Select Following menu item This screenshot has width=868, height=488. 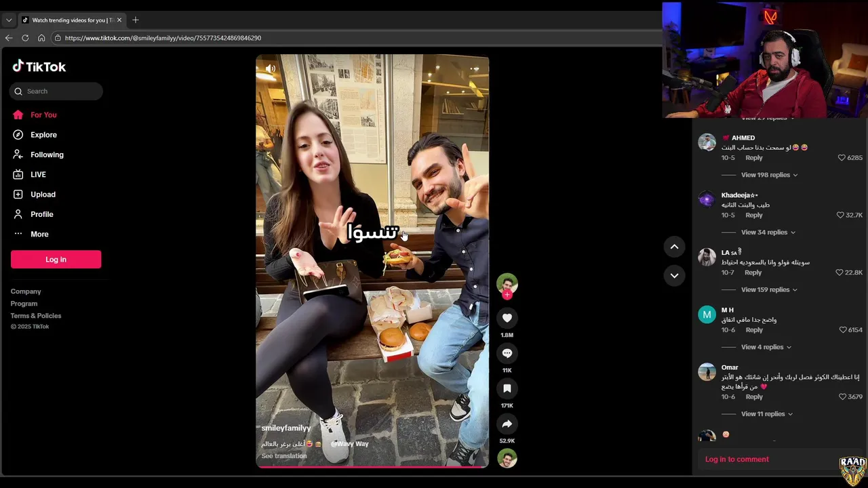pos(47,155)
